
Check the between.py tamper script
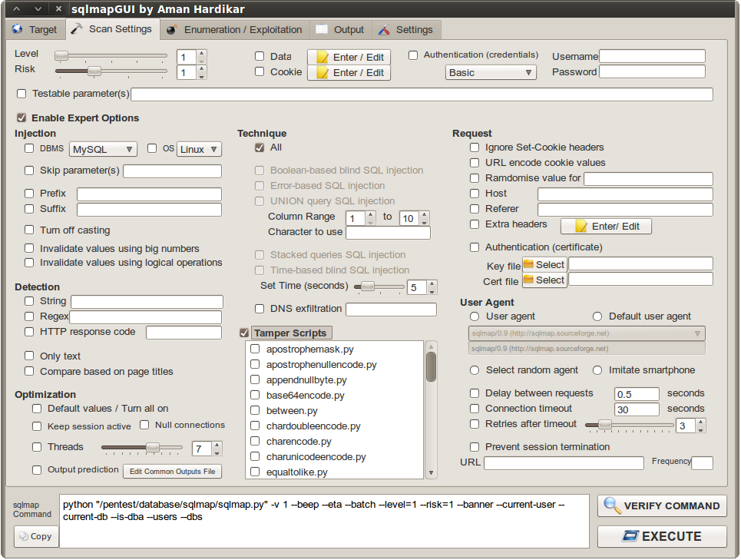255,410
